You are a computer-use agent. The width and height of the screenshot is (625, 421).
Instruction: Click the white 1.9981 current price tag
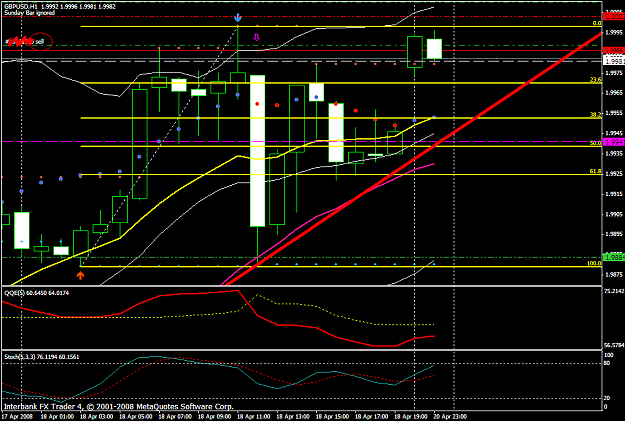pyautogui.click(x=614, y=61)
